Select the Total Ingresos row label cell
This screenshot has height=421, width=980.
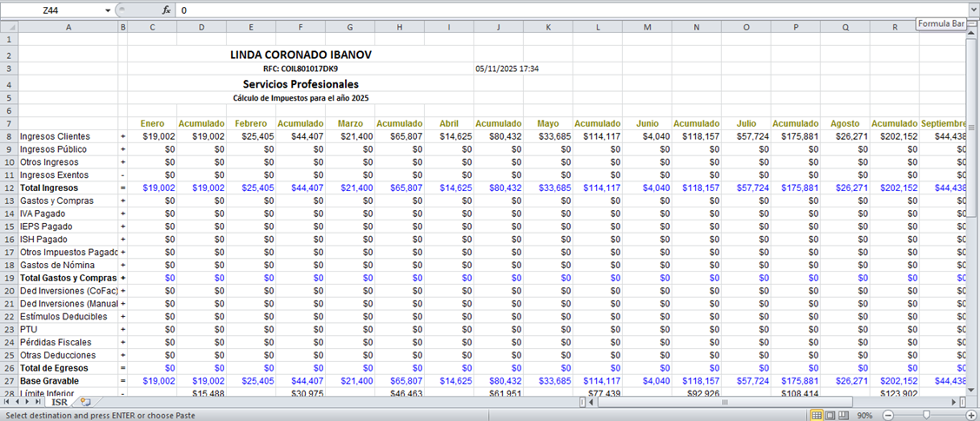68,187
